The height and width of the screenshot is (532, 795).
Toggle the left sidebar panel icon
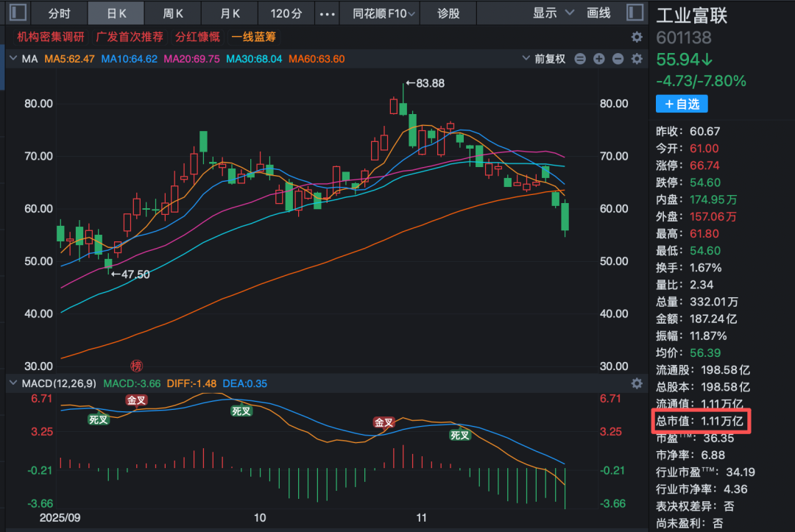click(x=18, y=13)
